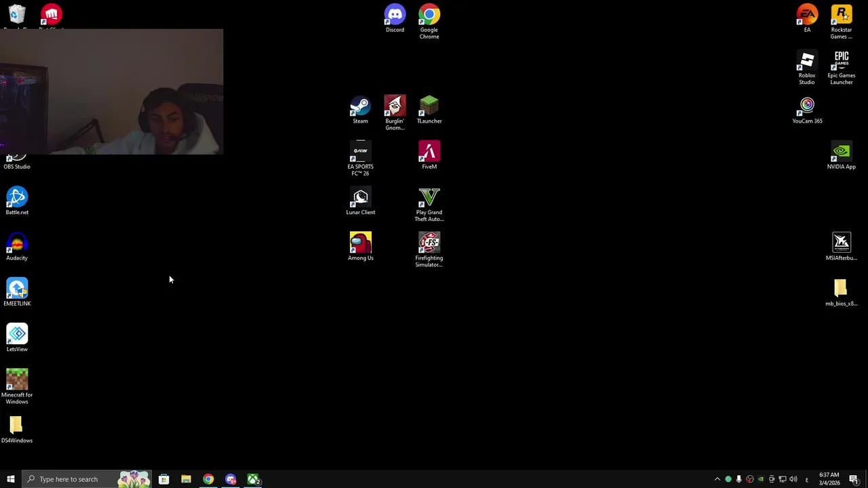
Task: Click the microphone tray icon
Action: click(x=739, y=479)
